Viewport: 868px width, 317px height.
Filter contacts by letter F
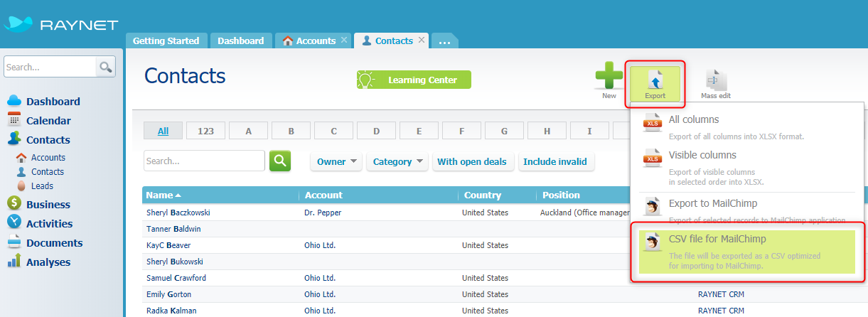pyautogui.click(x=461, y=131)
